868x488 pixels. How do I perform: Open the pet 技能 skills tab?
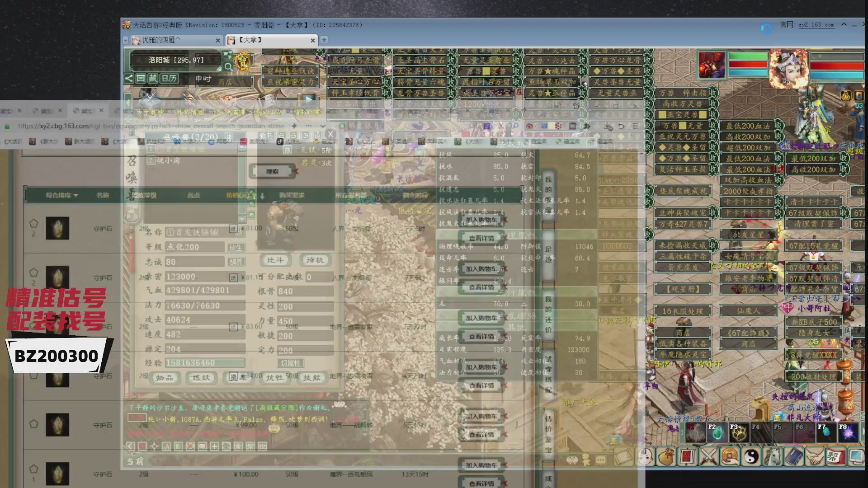(x=311, y=378)
